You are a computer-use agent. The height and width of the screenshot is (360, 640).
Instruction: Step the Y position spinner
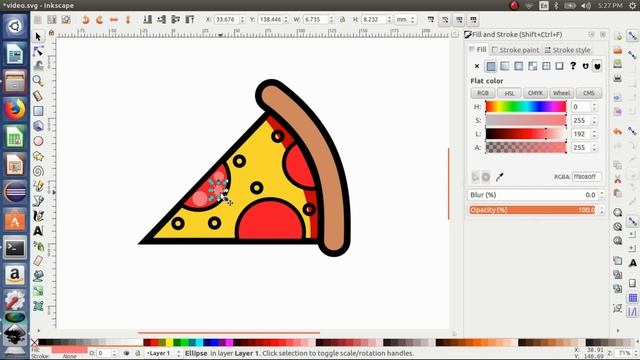pyautogui.click(x=286, y=20)
